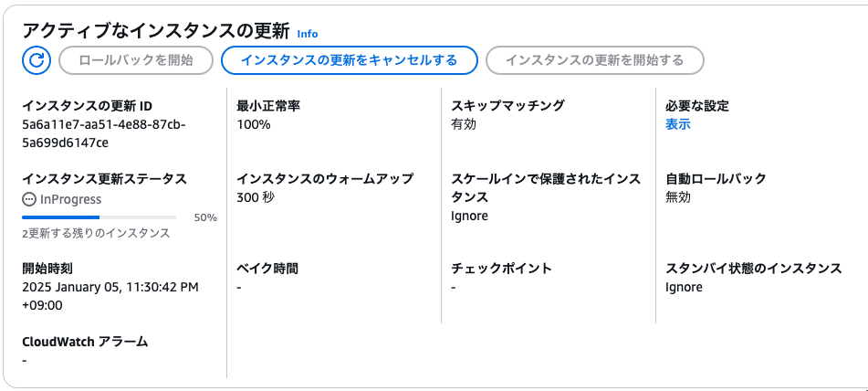The height and width of the screenshot is (391, 868).
Task: Click 無効 under 自動ロールバック
Action: 677,197
